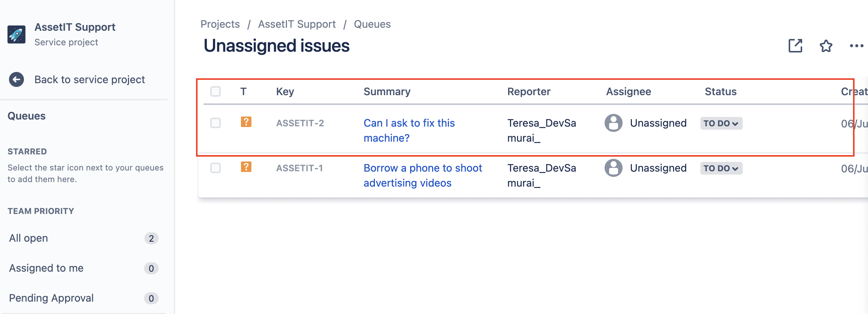868x314 pixels.
Task: Click the assignee avatar for ASSETIT-1
Action: (614, 168)
